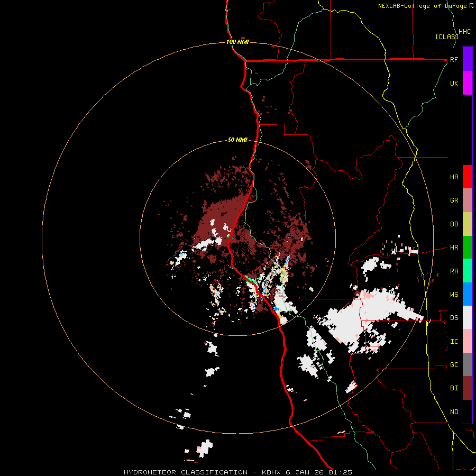Click the UK legend label
This screenshot has height=476, width=476.
[x=454, y=83]
